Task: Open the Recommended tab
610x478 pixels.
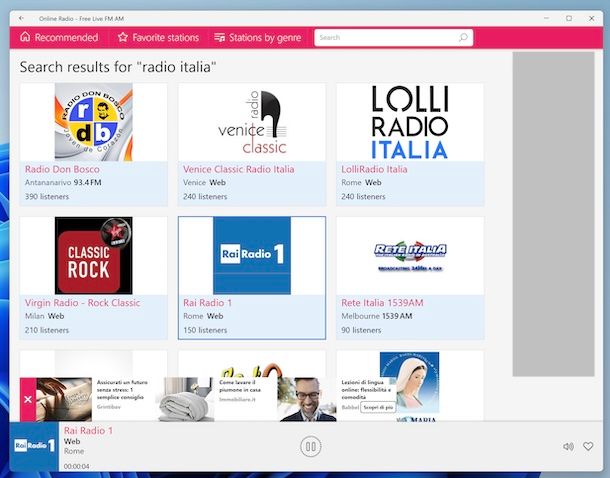Action: coord(59,38)
